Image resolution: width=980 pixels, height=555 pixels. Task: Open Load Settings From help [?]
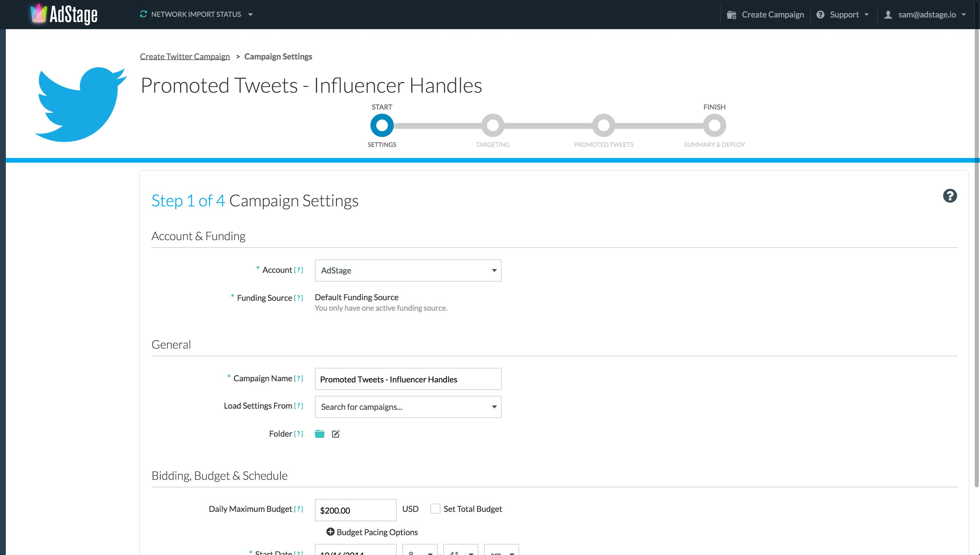299,405
